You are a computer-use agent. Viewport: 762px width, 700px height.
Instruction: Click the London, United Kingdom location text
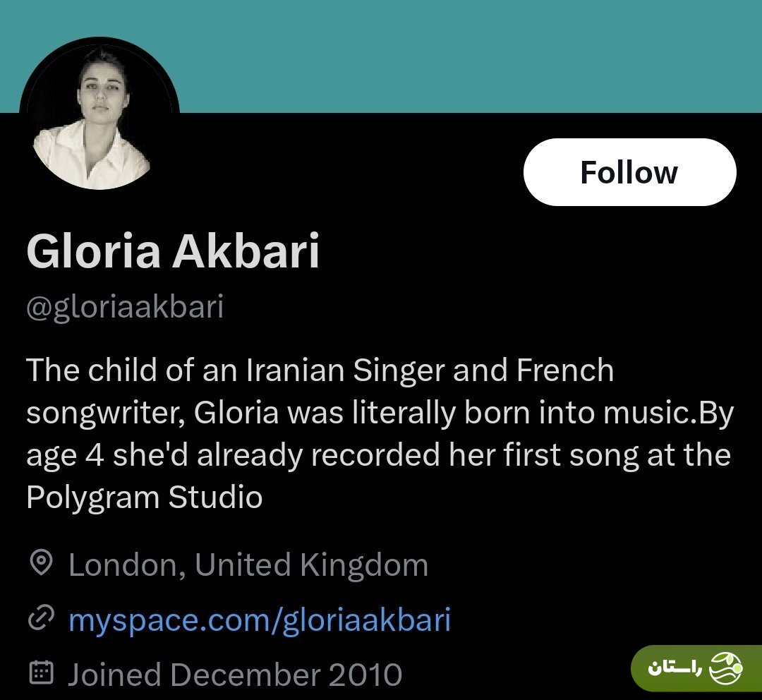coord(248,565)
